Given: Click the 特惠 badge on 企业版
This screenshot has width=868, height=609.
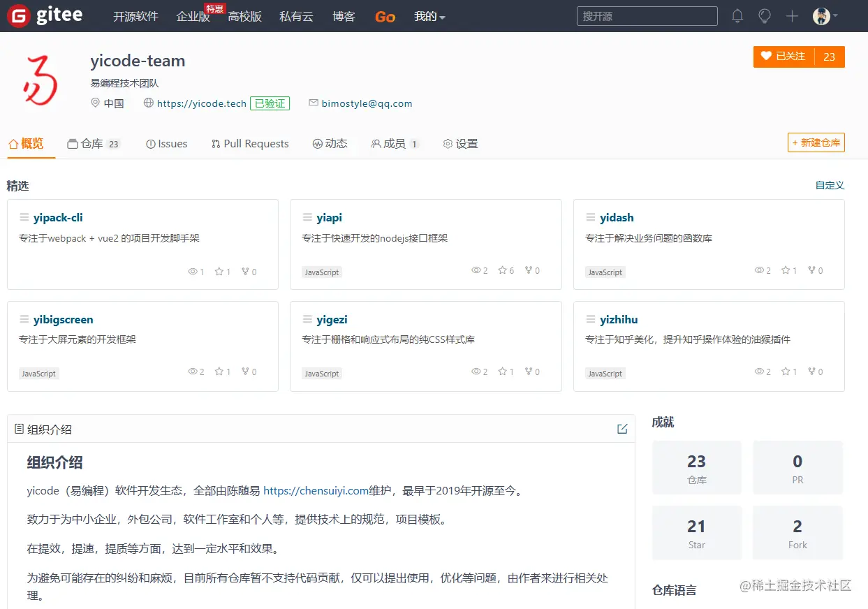Looking at the screenshot, I should [x=214, y=8].
